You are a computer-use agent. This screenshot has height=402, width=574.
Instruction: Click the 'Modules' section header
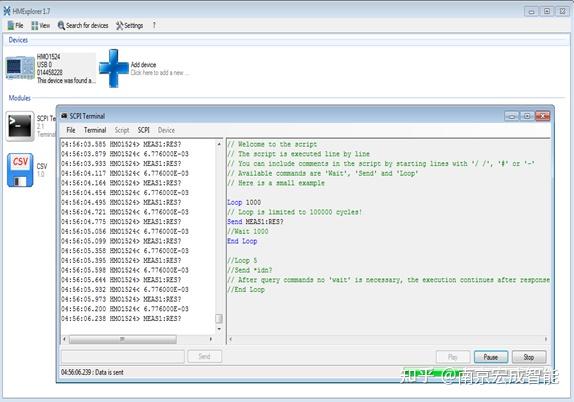pos(19,98)
